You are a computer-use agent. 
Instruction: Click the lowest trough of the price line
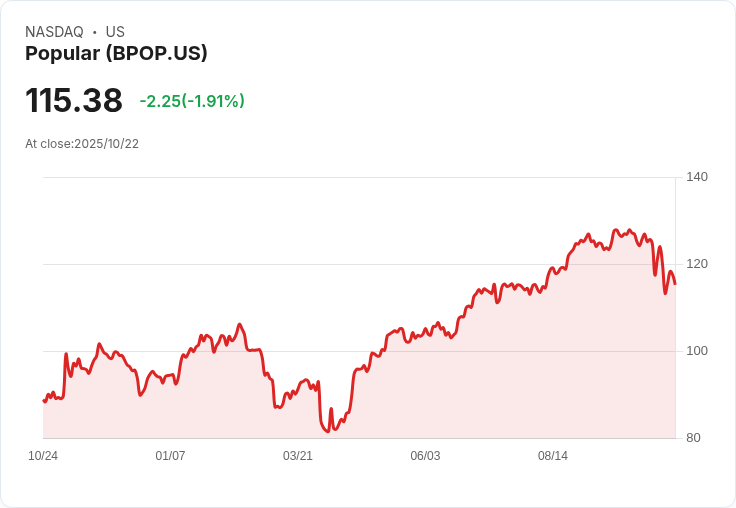(x=328, y=432)
